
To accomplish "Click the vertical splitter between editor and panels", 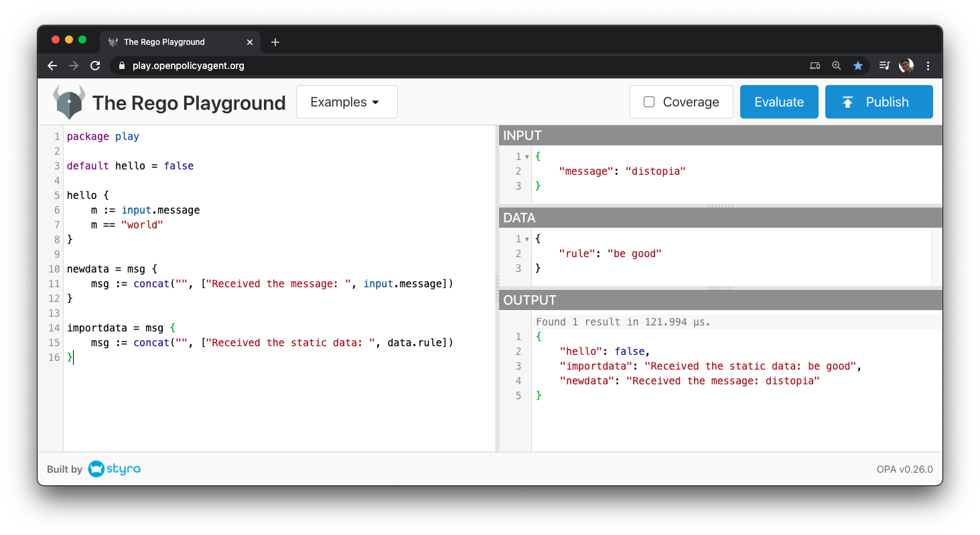I will (497, 288).
